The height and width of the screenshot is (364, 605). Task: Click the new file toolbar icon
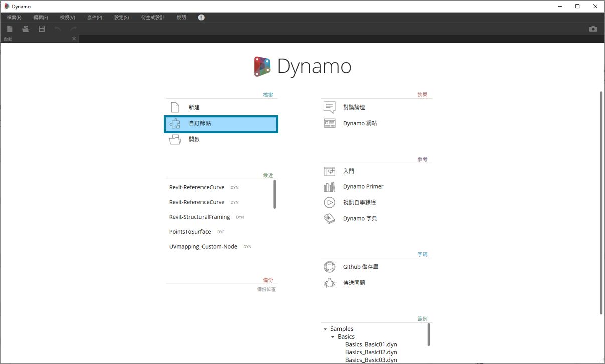pyautogui.click(x=10, y=29)
